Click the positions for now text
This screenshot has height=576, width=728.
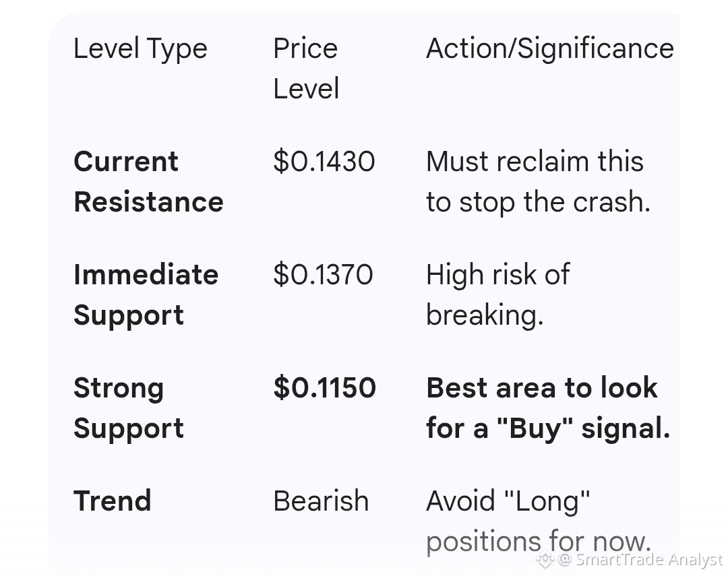[538, 542]
